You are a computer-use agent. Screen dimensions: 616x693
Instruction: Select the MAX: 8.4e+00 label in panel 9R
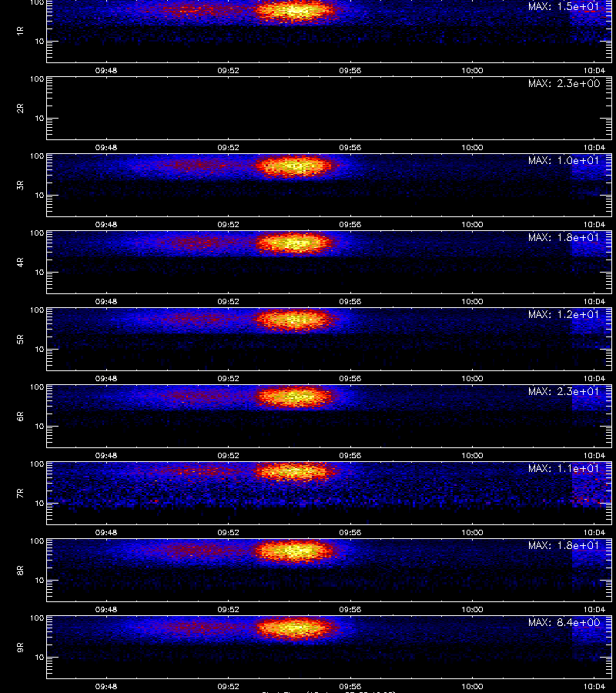(564, 622)
